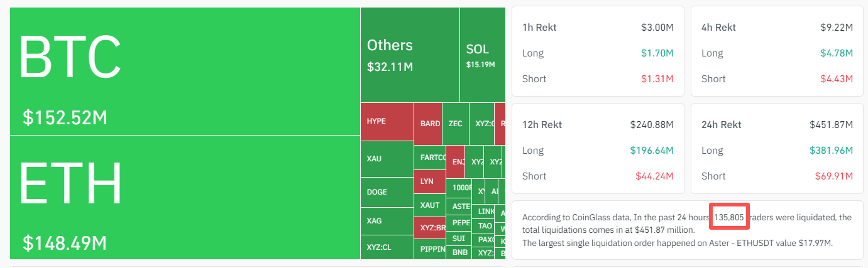Click the BTC liquidation tile
This screenshot has width=868, height=268.
pyautogui.click(x=185, y=71)
